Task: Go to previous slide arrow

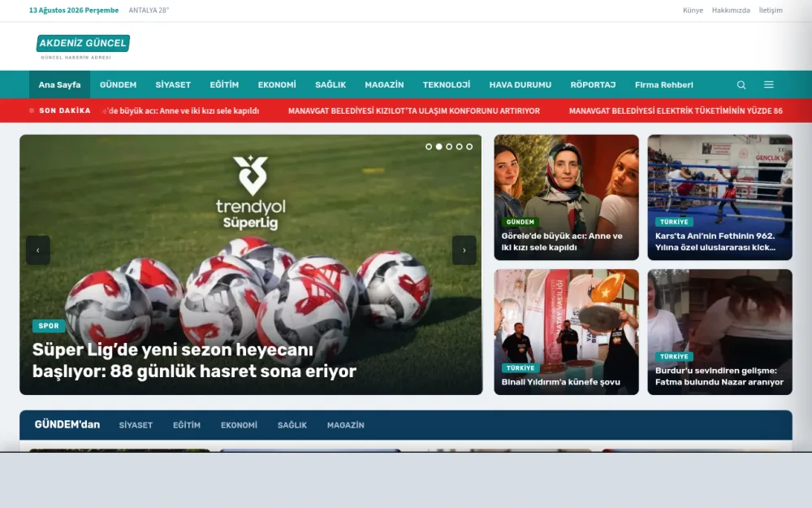Action: (38, 250)
